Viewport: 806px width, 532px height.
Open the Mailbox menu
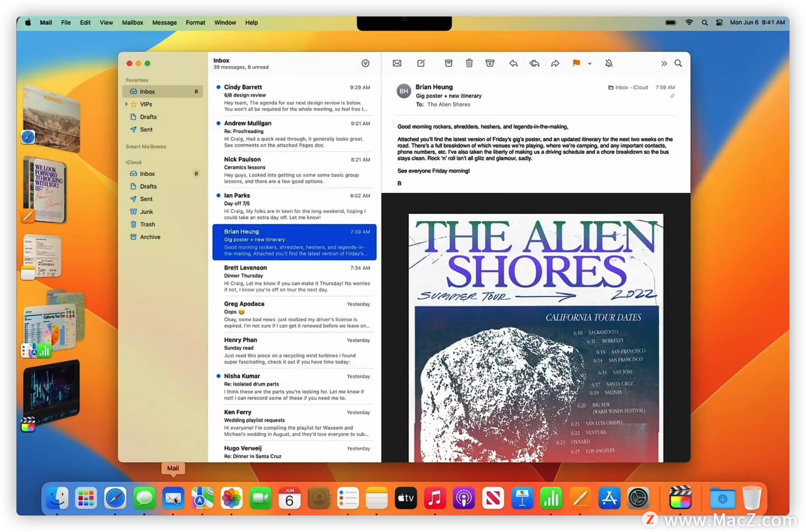132,22
